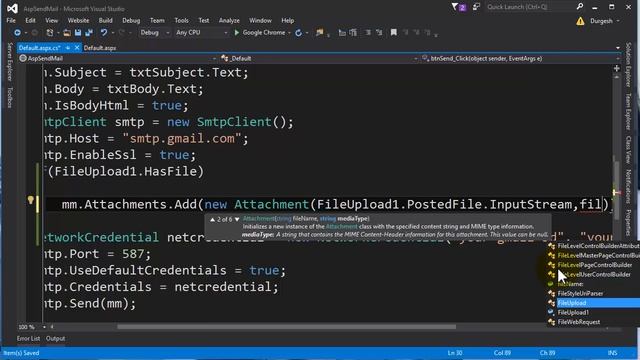Pin the Default.aspx.cs tab
This screenshot has height=360, width=640.
[68, 48]
